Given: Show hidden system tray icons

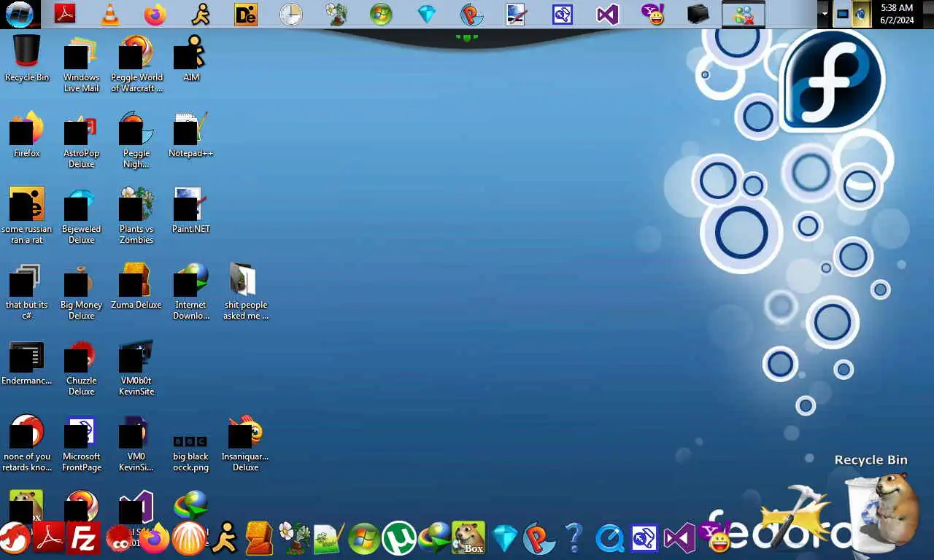Looking at the screenshot, I should click(x=825, y=14).
